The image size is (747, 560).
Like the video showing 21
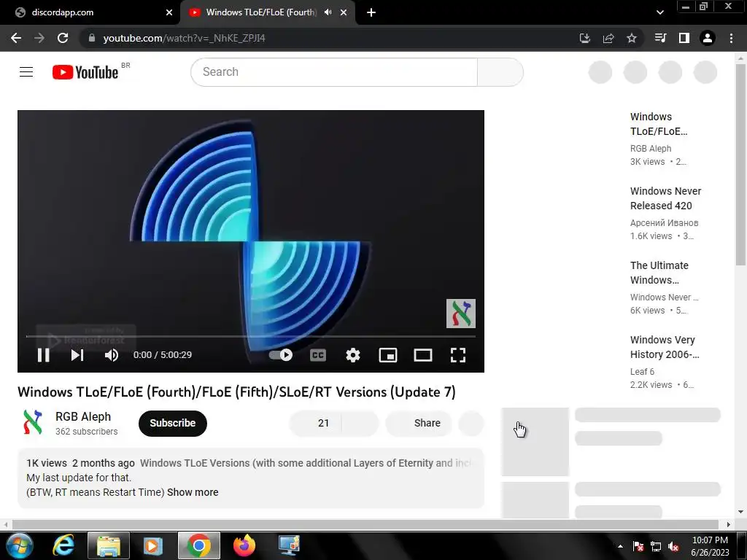[x=315, y=423]
